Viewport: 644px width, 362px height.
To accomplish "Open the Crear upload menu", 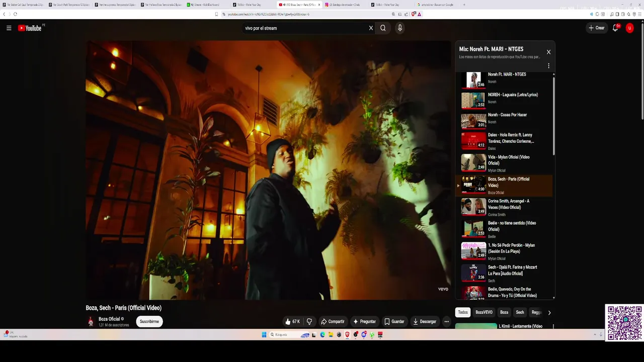I will click(x=596, y=28).
